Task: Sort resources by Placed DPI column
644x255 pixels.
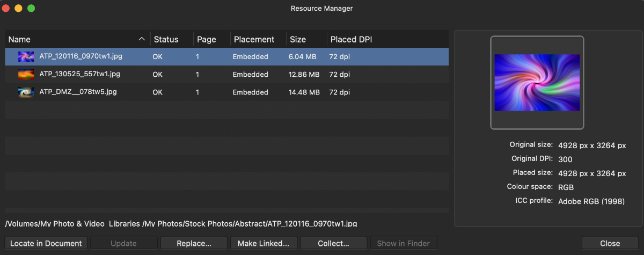Action: [x=352, y=39]
